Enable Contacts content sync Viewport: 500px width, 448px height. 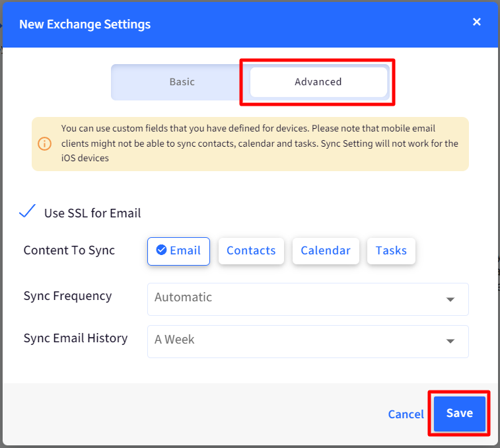251,251
